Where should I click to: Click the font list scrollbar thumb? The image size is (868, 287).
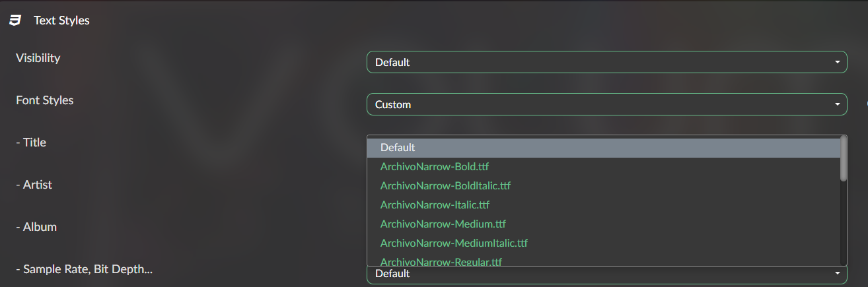(x=843, y=158)
